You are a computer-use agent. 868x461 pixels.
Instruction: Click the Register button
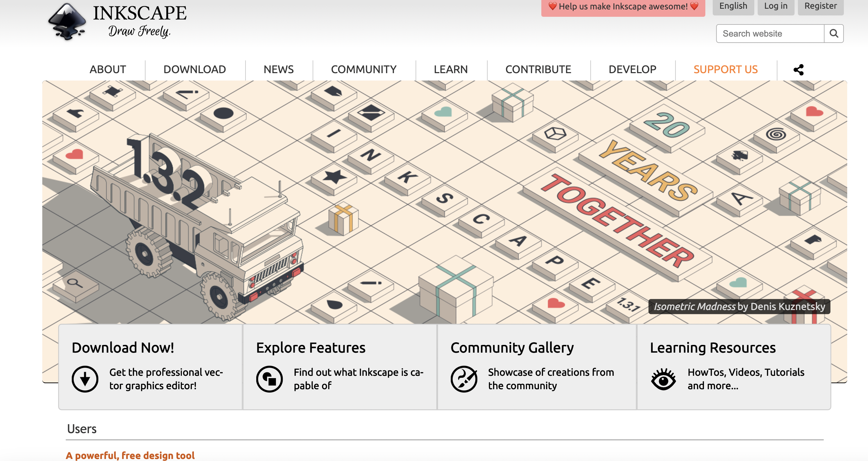(820, 6)
